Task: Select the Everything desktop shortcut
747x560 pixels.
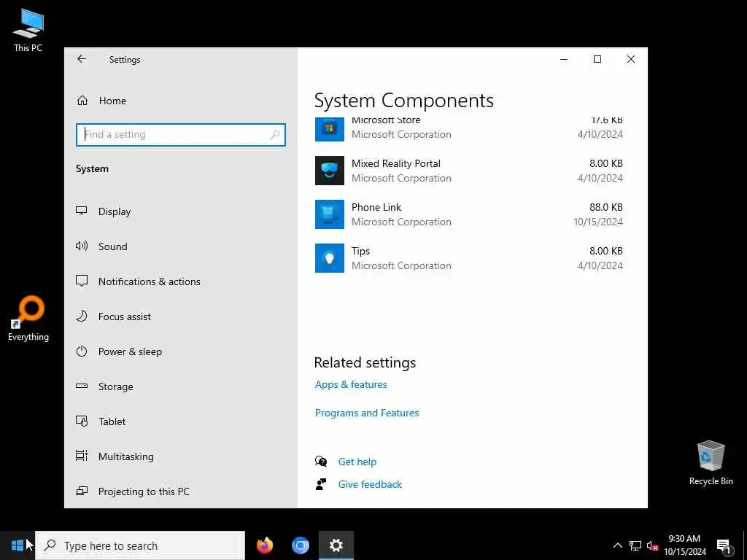Action: click(x=28, y=319)
